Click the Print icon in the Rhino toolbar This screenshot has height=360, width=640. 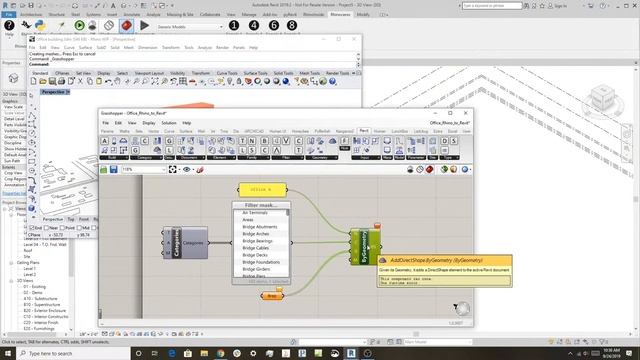(61, 81)
